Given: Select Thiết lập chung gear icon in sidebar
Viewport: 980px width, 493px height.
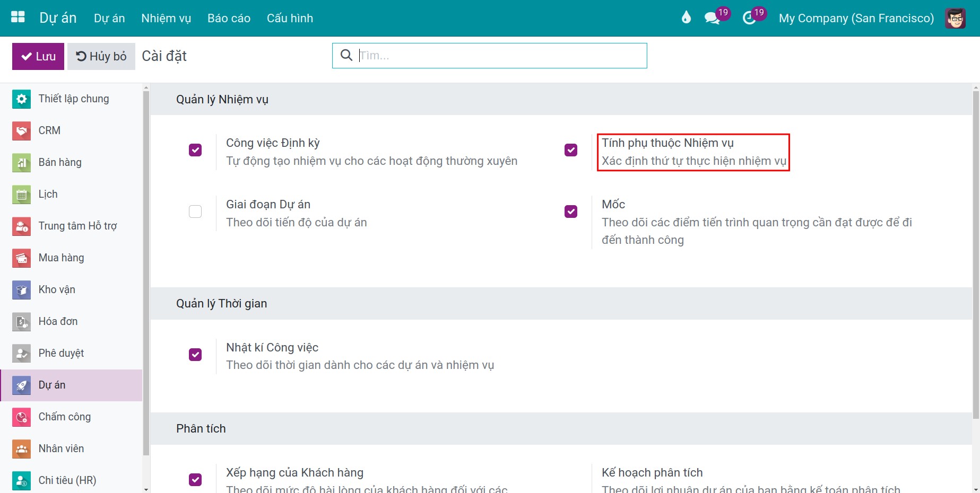Looking at the screenshot, I should click(x=21, y=99).
